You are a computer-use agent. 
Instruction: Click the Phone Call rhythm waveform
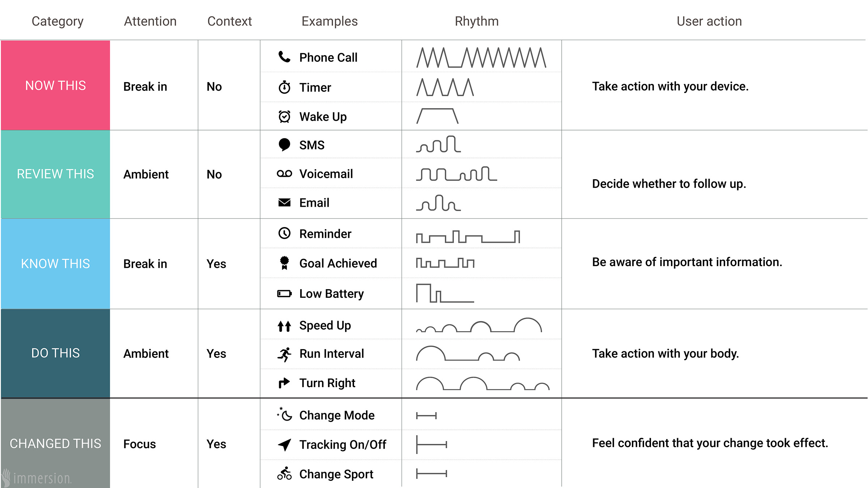pos(481,57)
